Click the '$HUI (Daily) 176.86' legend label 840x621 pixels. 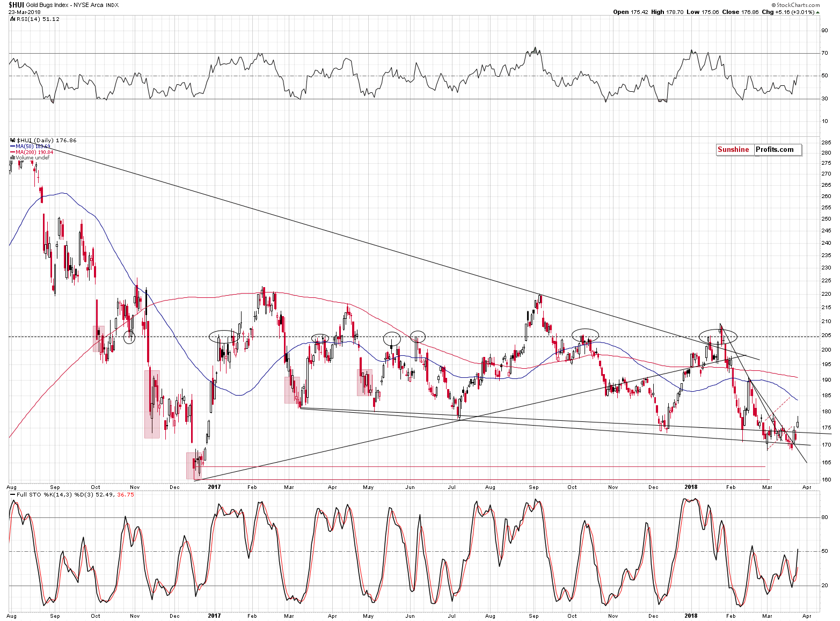(47, 140)
